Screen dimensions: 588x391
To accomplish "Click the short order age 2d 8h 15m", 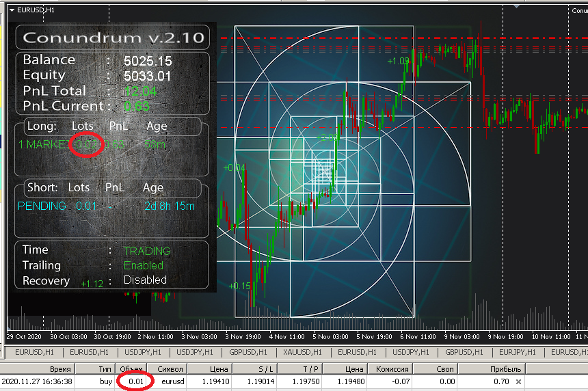I will coord(170,206).
